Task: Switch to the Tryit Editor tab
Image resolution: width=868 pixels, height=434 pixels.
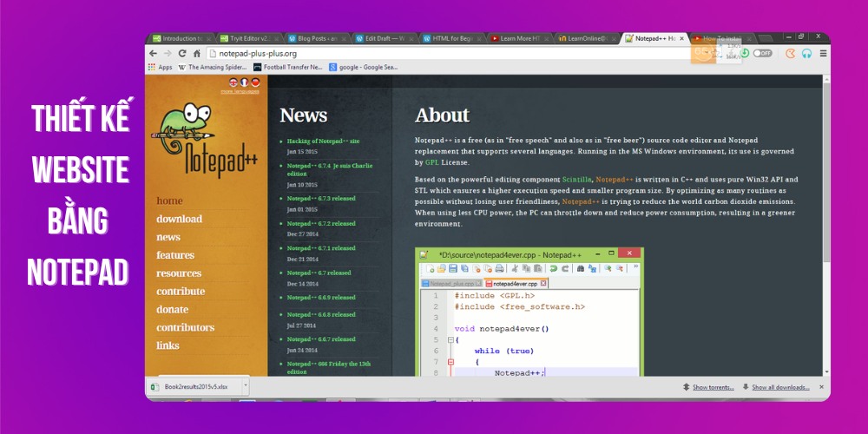Action: click(249, 39)
